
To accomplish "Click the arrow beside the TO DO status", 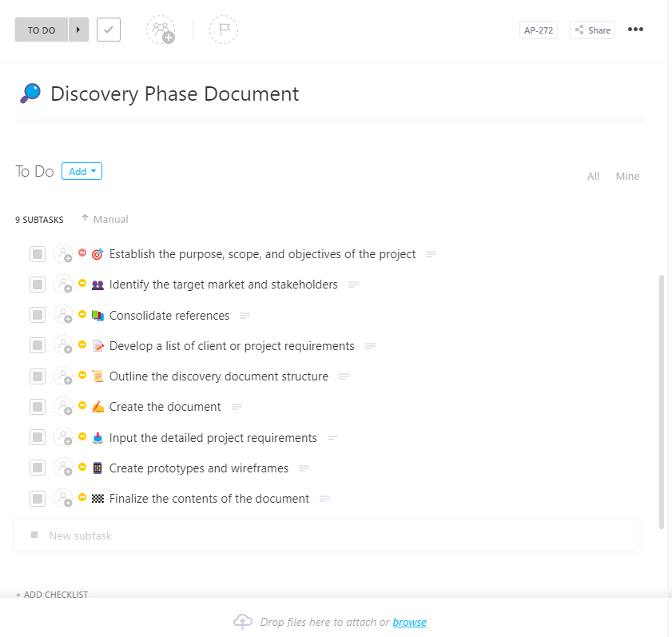I will pos(78,29).
